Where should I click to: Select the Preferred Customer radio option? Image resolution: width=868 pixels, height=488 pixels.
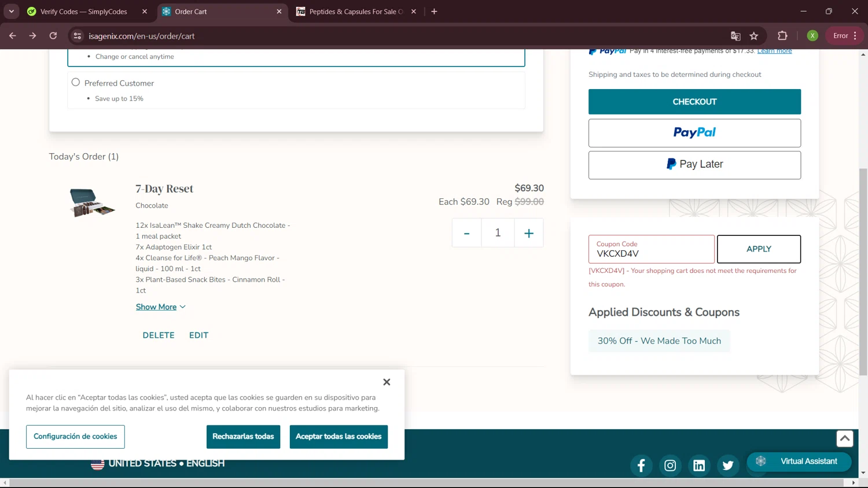pyautogui.click(x=76, y=83)
